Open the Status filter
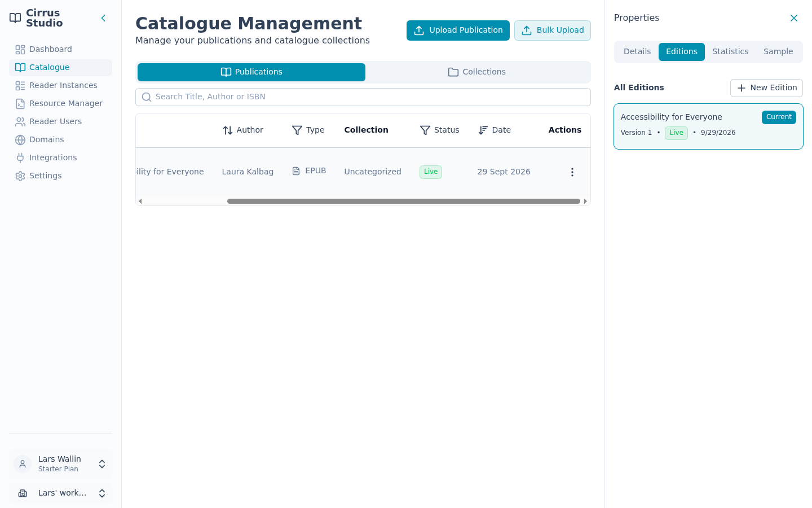The image size is (812, 508). click(x=440, y=130)
